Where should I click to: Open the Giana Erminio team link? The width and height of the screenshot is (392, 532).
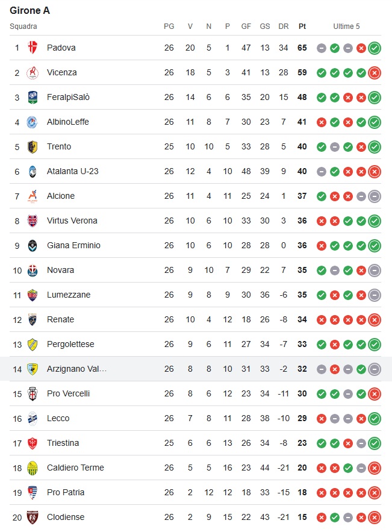(73, 245)
